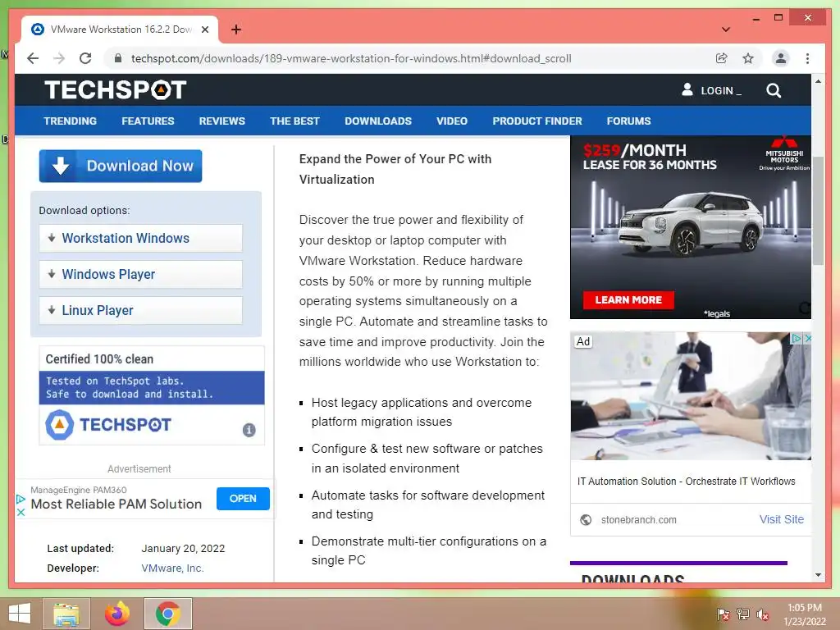Image resolution: width=840 pixels, height=630 pixels.
Task: Click the TechSpot search magnifier icon
Action: 773,90
